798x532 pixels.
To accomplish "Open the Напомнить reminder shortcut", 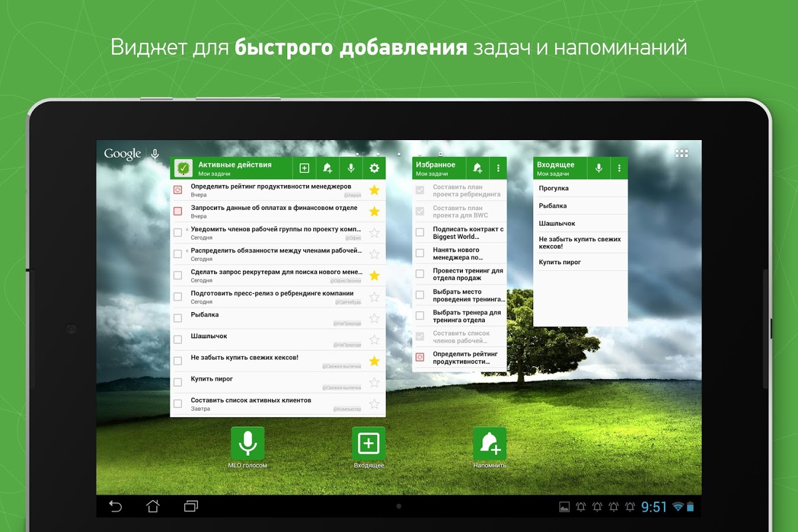I will [489, 443].
